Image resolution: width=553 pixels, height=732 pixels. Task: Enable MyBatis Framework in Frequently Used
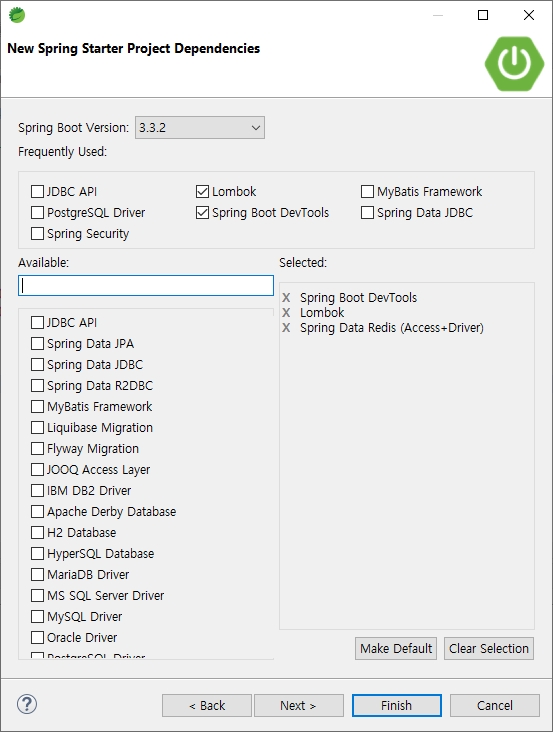[368, 191]
